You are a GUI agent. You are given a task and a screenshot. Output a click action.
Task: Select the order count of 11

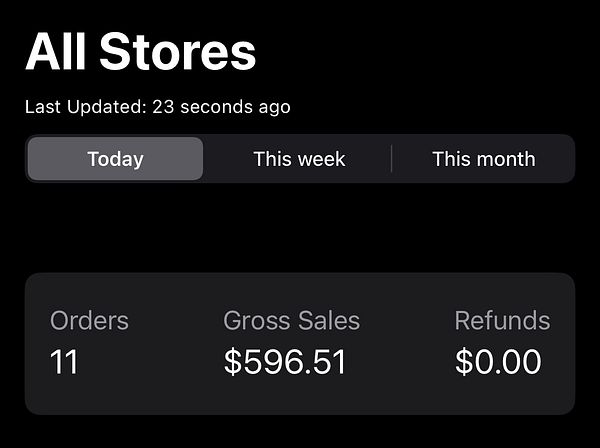[64, 362]
